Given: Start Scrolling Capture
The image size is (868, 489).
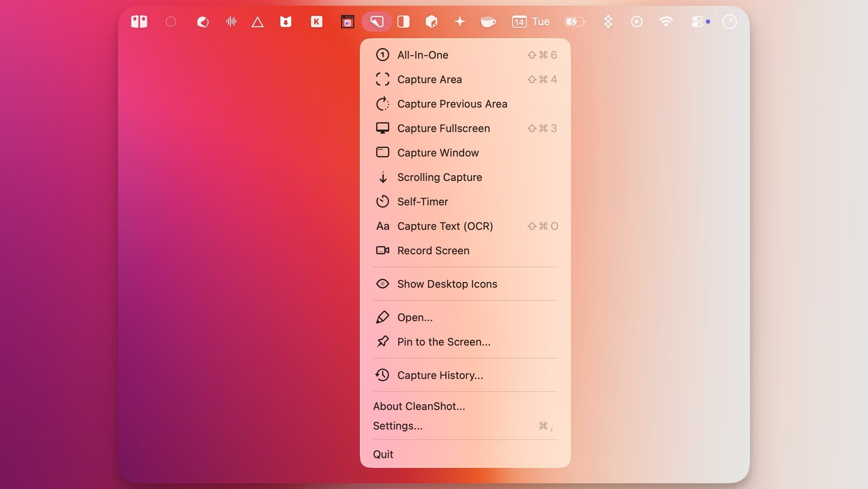Looking at the screenshot, I should click(x=439, y=177).
